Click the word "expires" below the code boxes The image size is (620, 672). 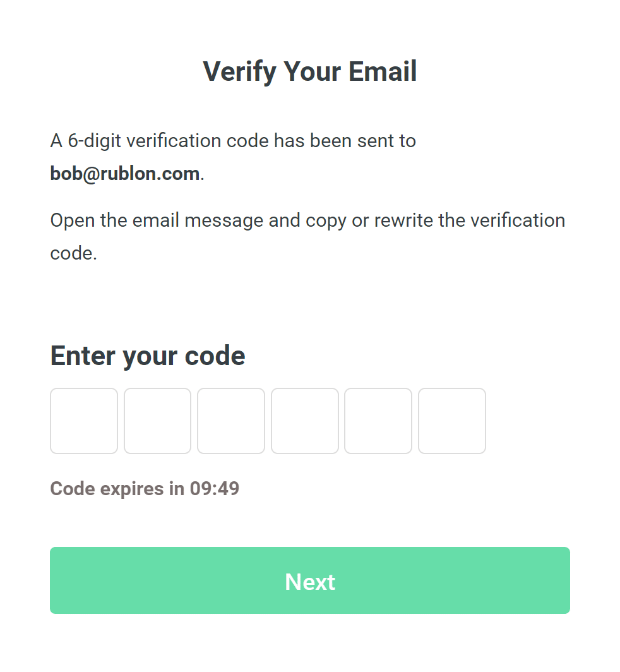click(132, 489)
